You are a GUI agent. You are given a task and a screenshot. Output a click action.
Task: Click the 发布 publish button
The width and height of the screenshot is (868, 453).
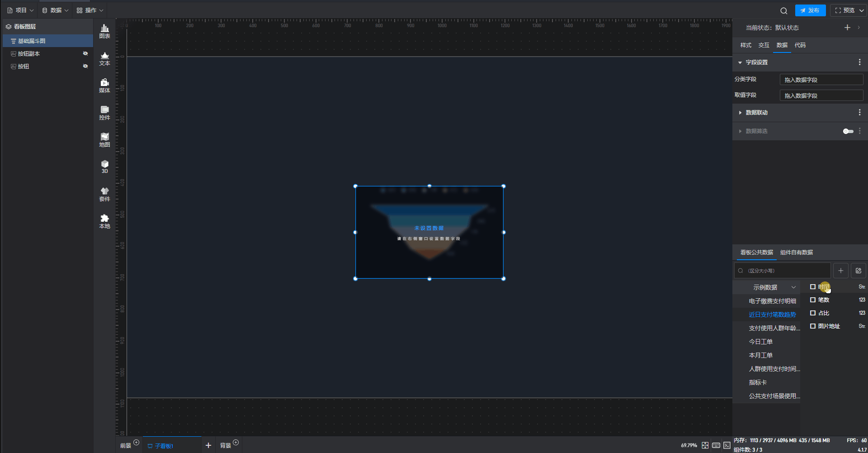coord(810,10)
